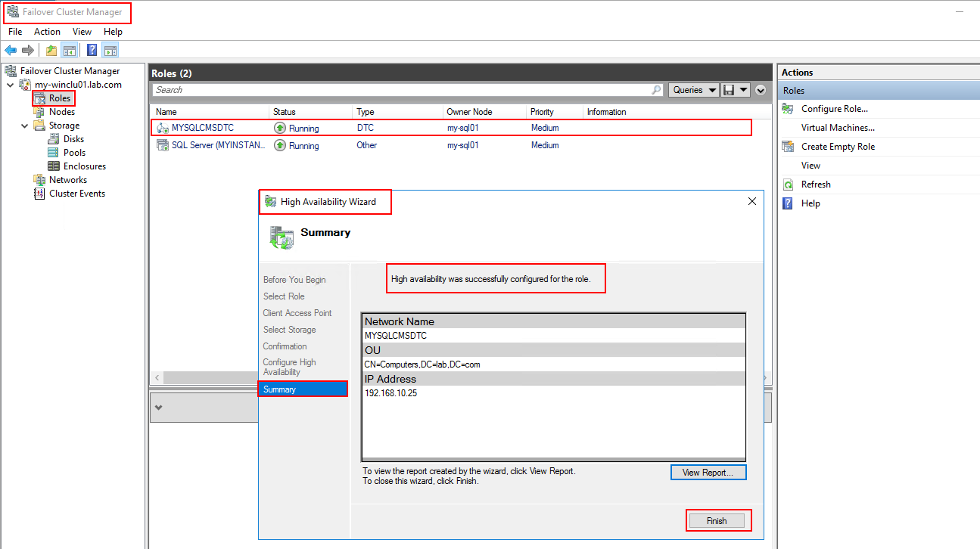Open Disks under Storage
The image size is (980, 549).
click(x=73, y=139)
